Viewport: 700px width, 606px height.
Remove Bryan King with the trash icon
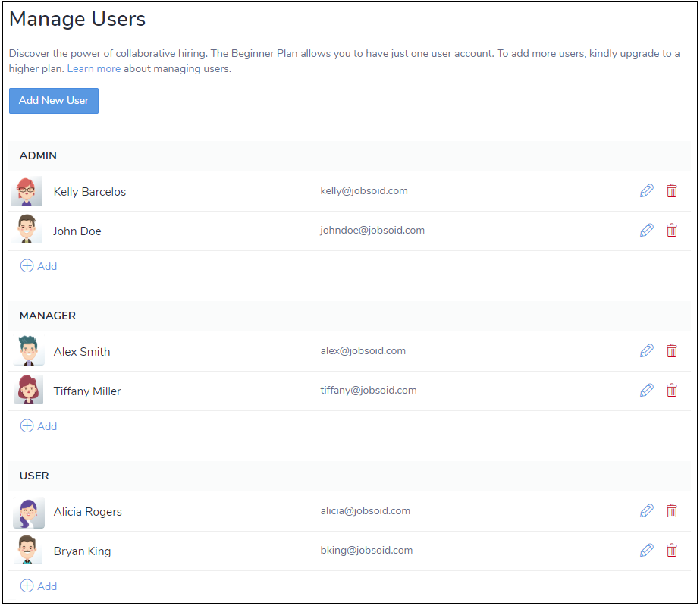671,551
